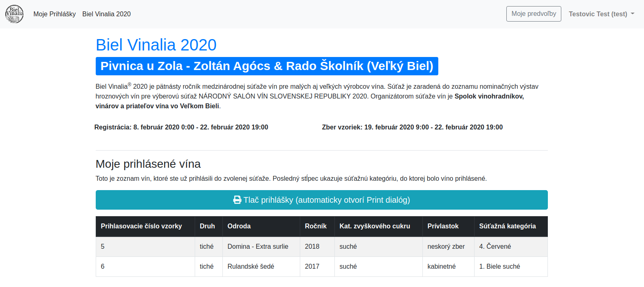Click the Prívlastok column header
The width and height of the screenshot is (644, 287).
pos(443,226)
